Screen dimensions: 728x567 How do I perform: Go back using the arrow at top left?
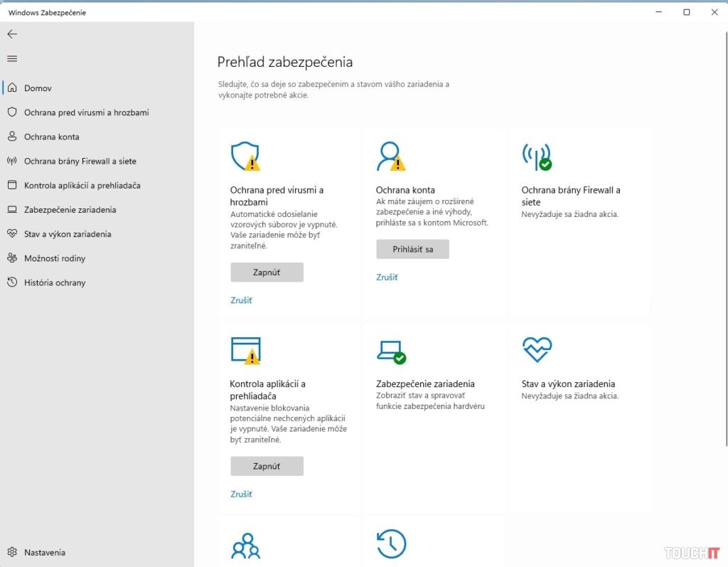point(11,33)
